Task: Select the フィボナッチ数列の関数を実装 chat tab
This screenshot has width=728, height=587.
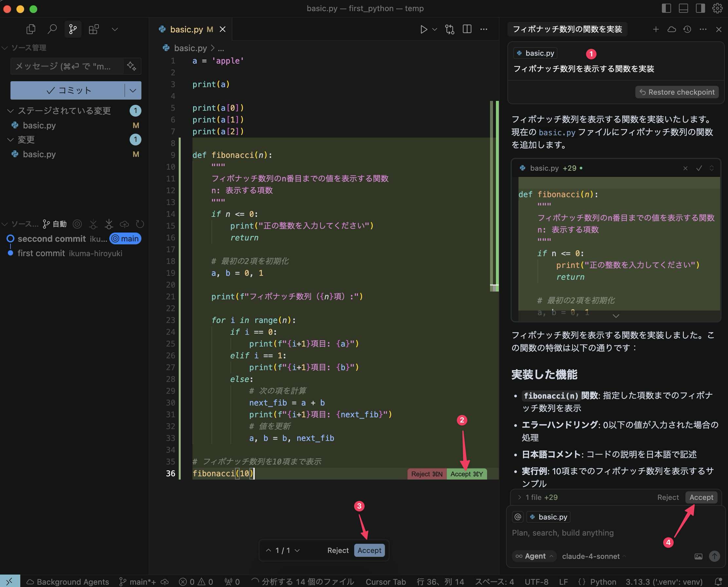Action: click(567, 29)
